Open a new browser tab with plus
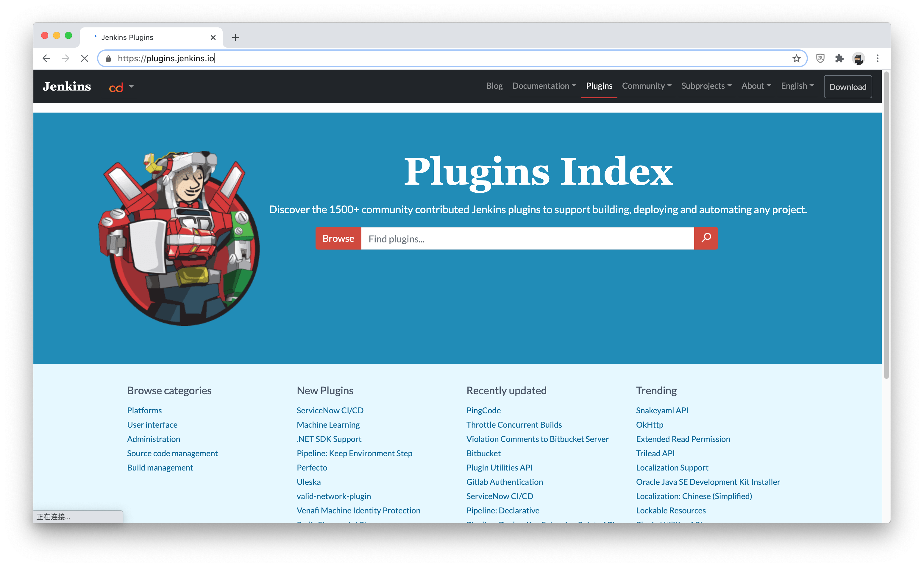This screenshot has width=924, height=567. (235, 37)
